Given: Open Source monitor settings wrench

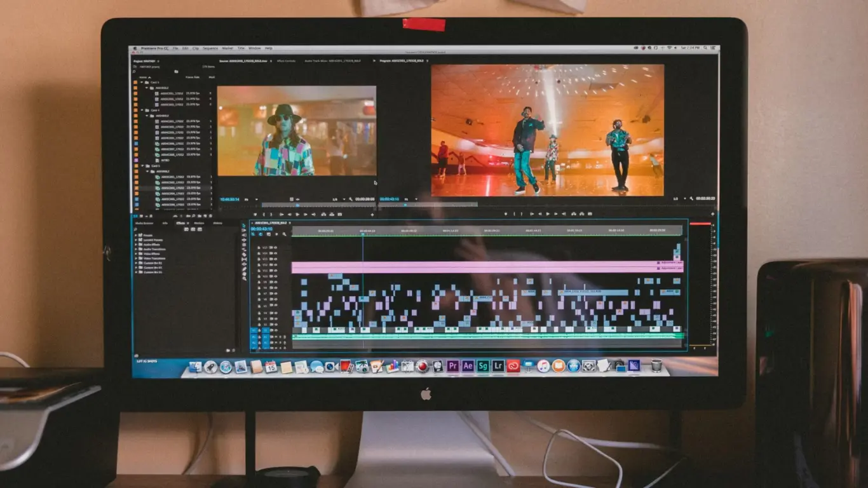Looking at the screenshot, I should coord(351,199).
